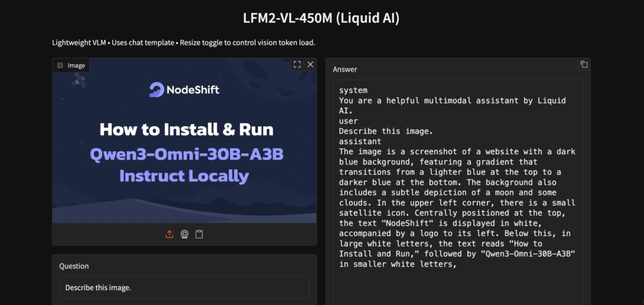
Task: Click inside the Answer output text area
Action: (x=457, y=189)
